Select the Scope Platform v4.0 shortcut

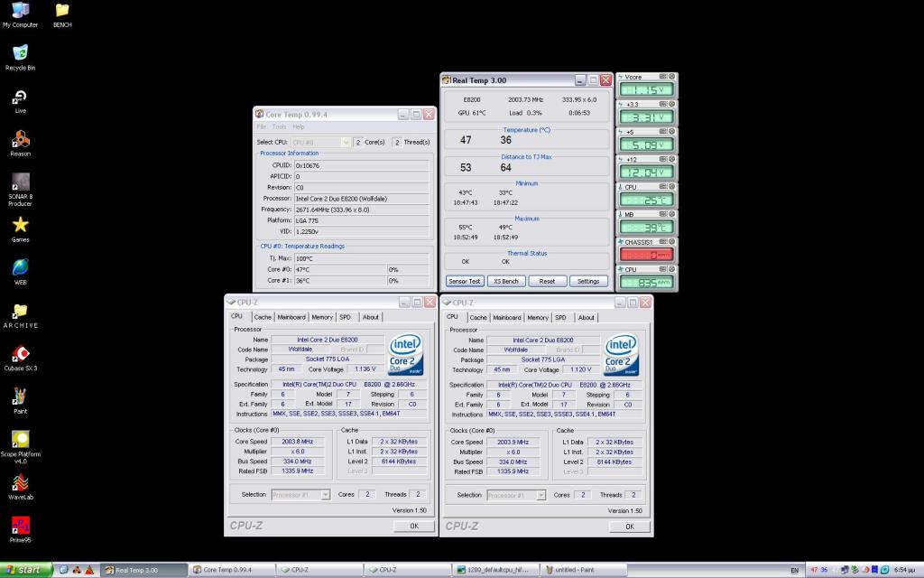[20, 447]
